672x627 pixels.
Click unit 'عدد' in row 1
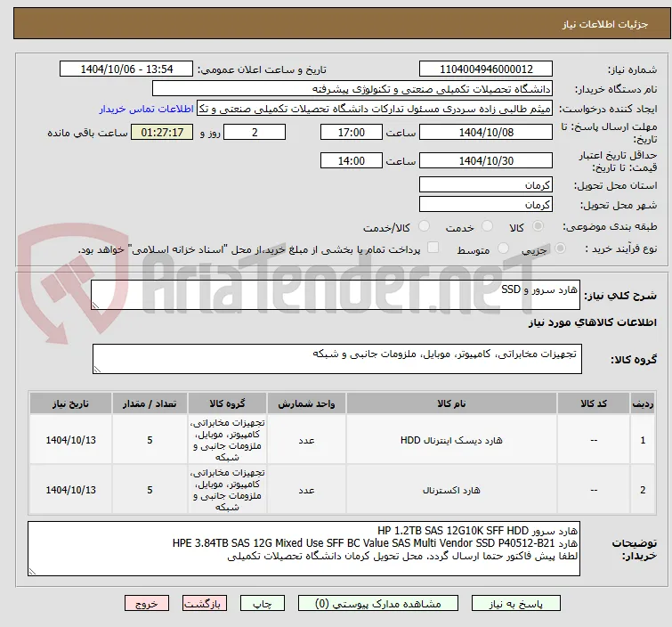(306, 440)
